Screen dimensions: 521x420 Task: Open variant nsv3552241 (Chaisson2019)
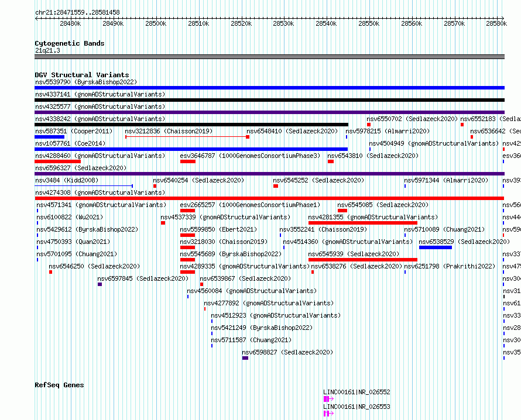(x=323, y=229)
